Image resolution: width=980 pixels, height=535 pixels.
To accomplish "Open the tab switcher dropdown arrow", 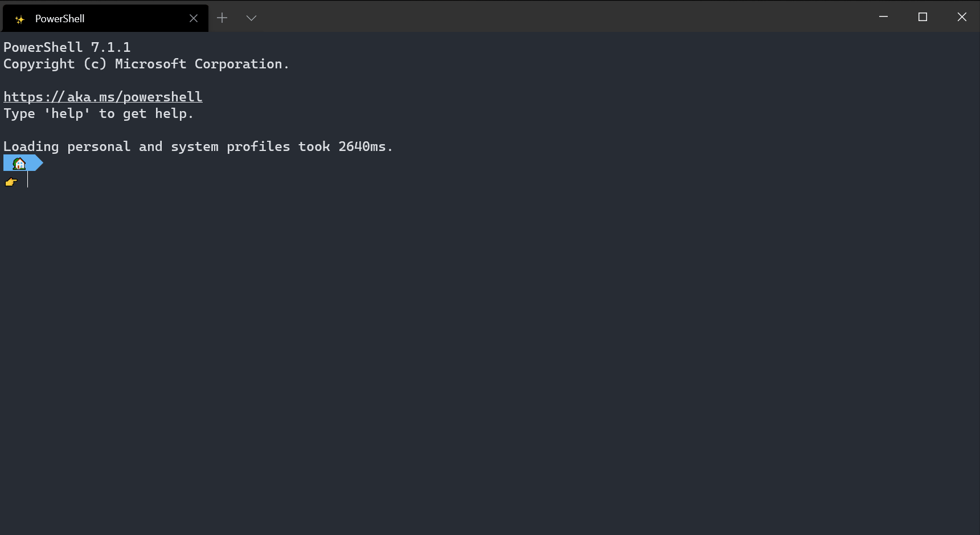I will (x=251, y=18).
